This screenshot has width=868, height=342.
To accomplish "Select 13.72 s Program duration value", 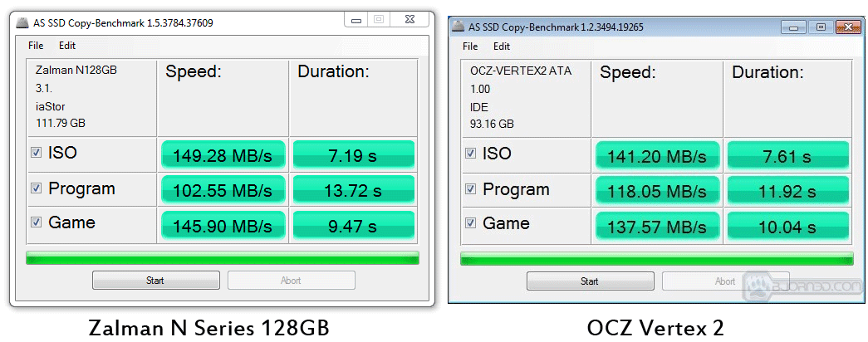I will 354,189.
